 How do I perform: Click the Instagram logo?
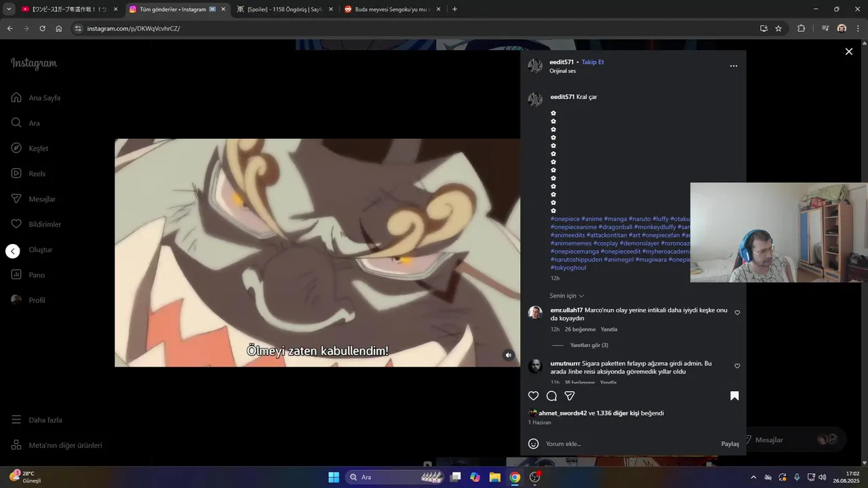(x=34, y=64)
